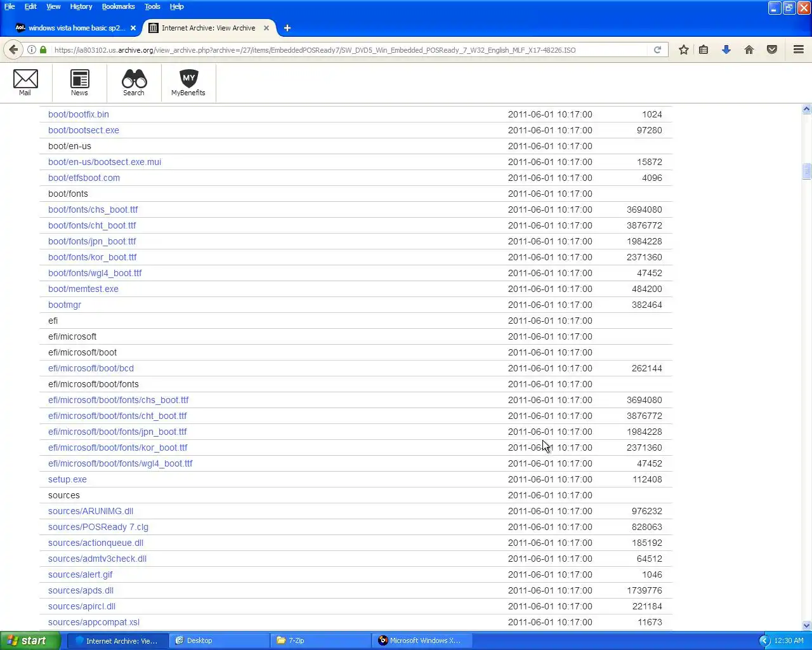
Task: Switch to Microsoft Windows X... taskbar item
Action: click(422, 640)
